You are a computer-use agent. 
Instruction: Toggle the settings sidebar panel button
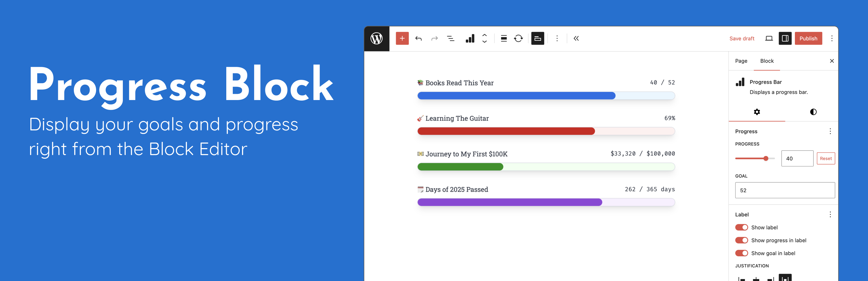[785, 38]
